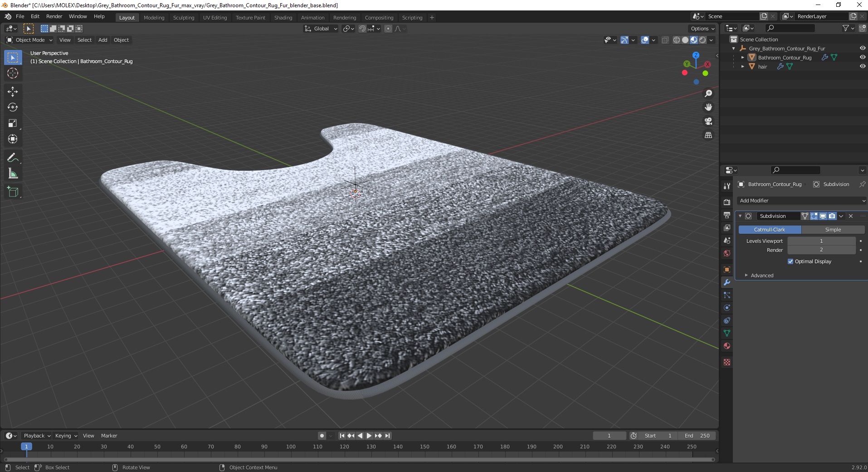Open the Tool properties tab

coord(727,186)
